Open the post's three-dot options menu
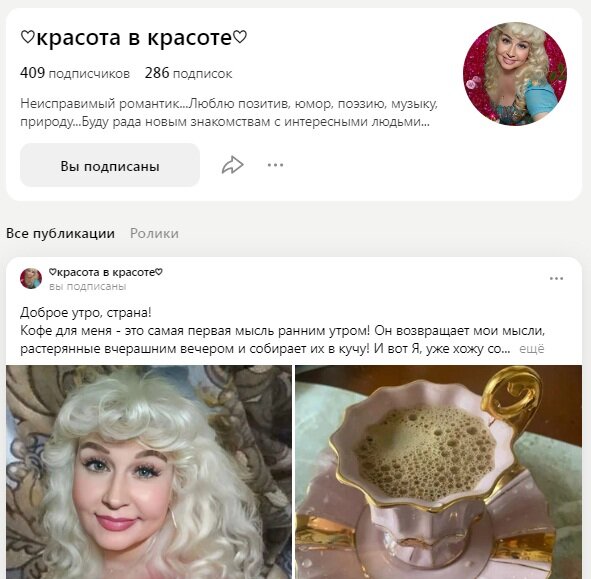 556,279
